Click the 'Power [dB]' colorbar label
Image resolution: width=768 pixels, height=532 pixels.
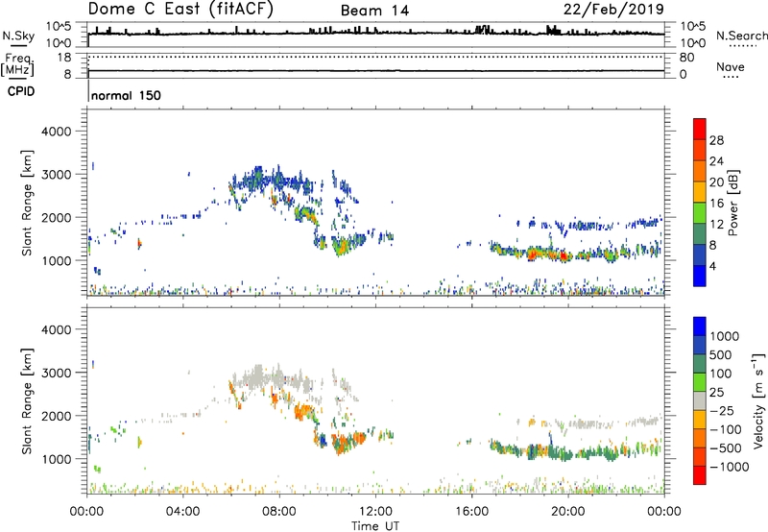pos(732,203)
